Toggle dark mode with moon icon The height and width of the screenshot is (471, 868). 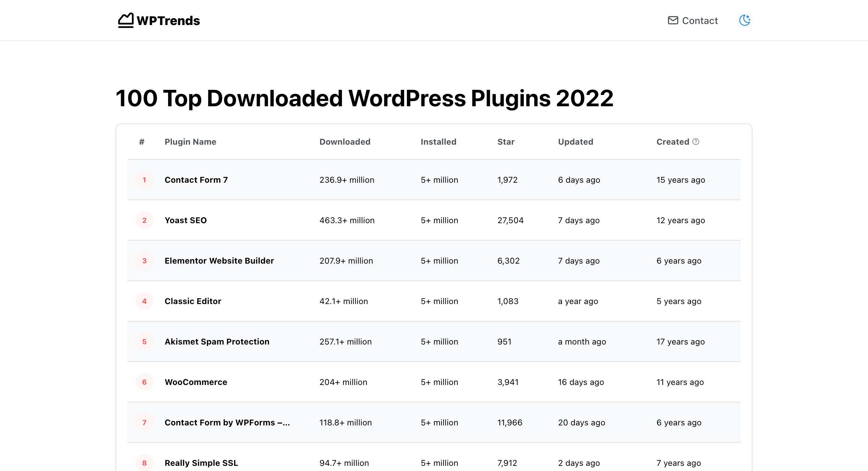(744, 20)
